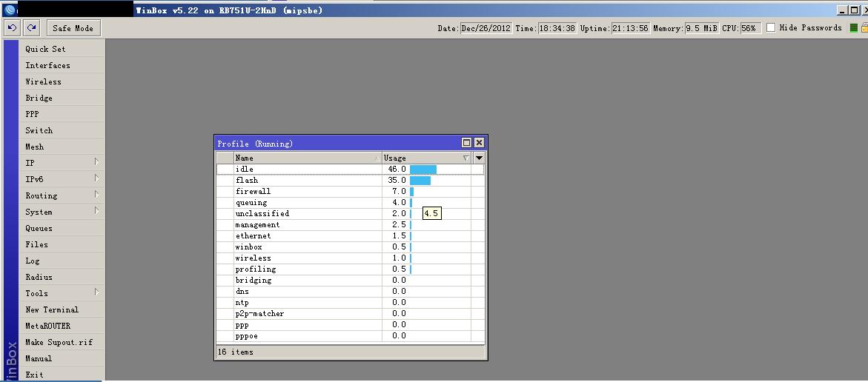The height and width of the screenshot is (382, 868).
Task: Open the Profile column dropdown arrow
Action: point(480,158)
